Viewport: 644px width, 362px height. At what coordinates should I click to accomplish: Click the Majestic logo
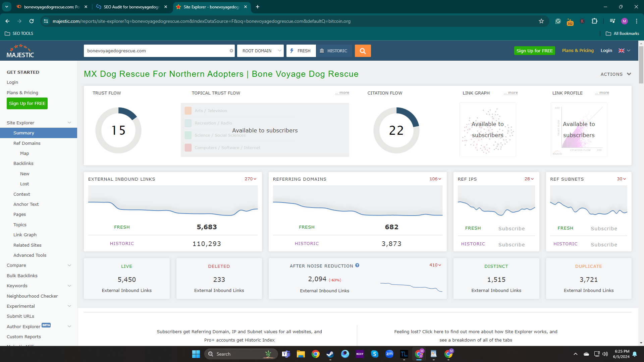[x=20, y=51]
